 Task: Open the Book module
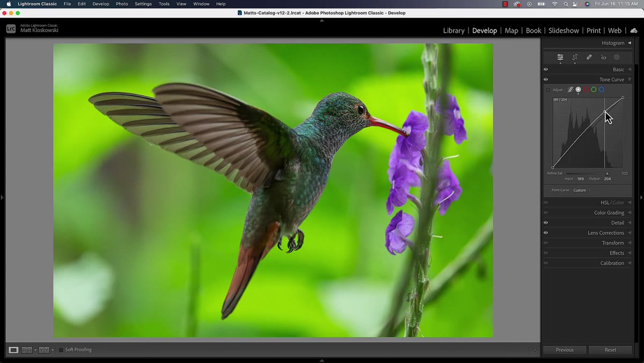[x=533, y=31]
